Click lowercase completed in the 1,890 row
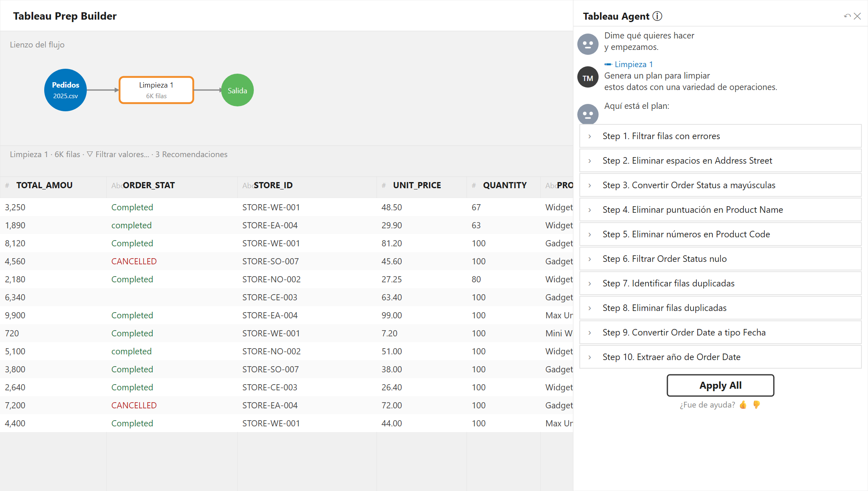The height and width of the screenshot is (491, 868). pyautogui.click(x=131, y=225)
